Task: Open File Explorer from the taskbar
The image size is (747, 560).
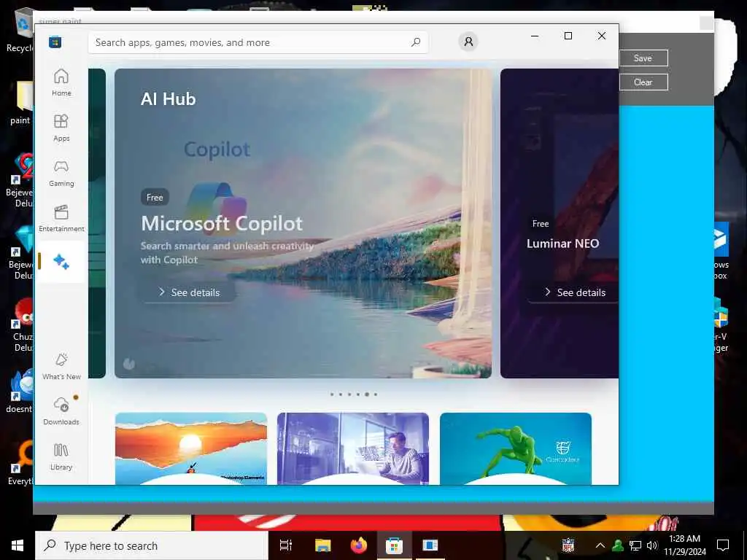Action: [322, 545]
